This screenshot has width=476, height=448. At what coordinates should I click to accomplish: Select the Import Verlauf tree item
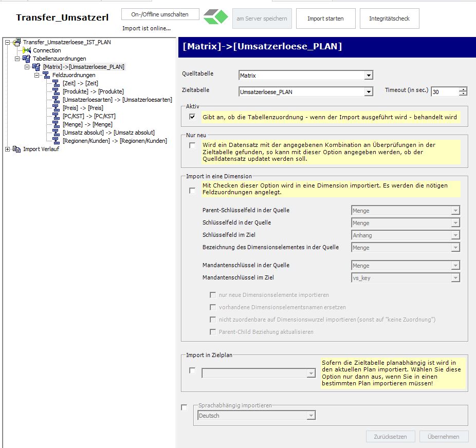coord(41,149)
